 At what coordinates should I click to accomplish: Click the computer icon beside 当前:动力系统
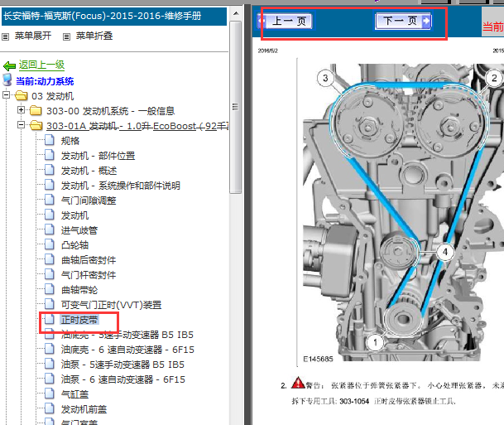click(7, 80)
